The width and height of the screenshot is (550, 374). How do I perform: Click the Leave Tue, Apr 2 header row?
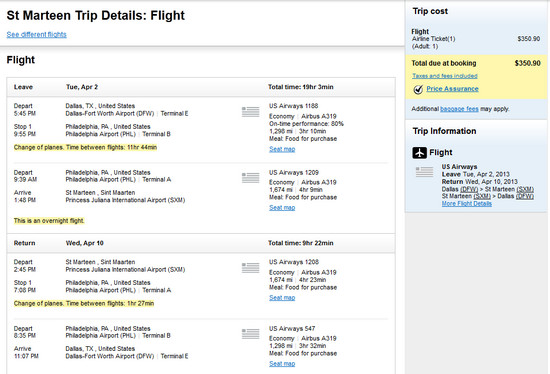(x=201, y=87)
